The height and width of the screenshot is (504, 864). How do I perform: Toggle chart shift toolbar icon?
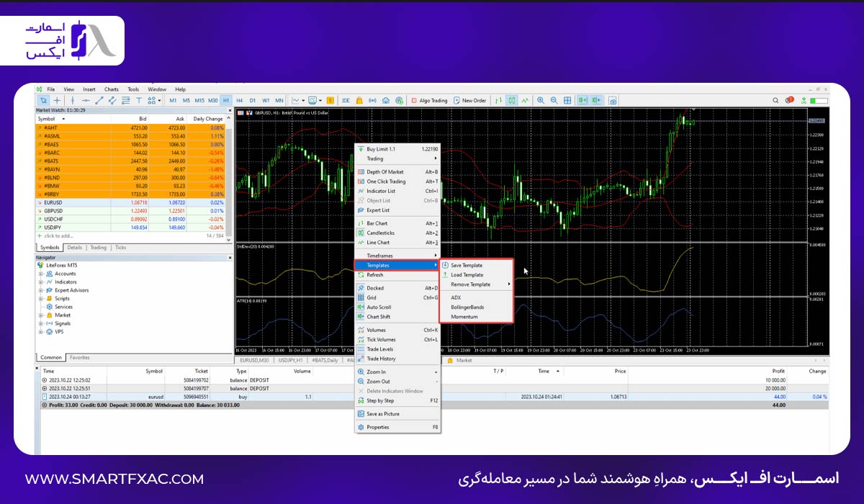point(596,100)
